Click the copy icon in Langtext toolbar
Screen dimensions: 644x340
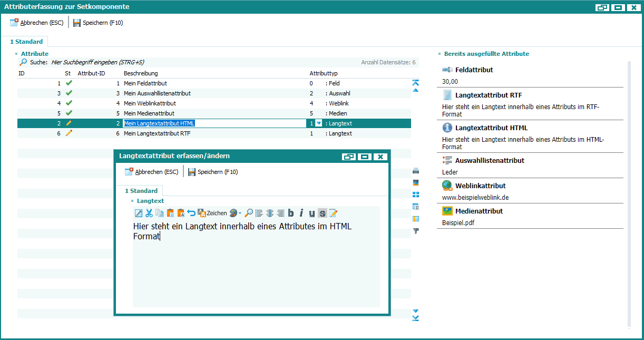tap(160, 213)
